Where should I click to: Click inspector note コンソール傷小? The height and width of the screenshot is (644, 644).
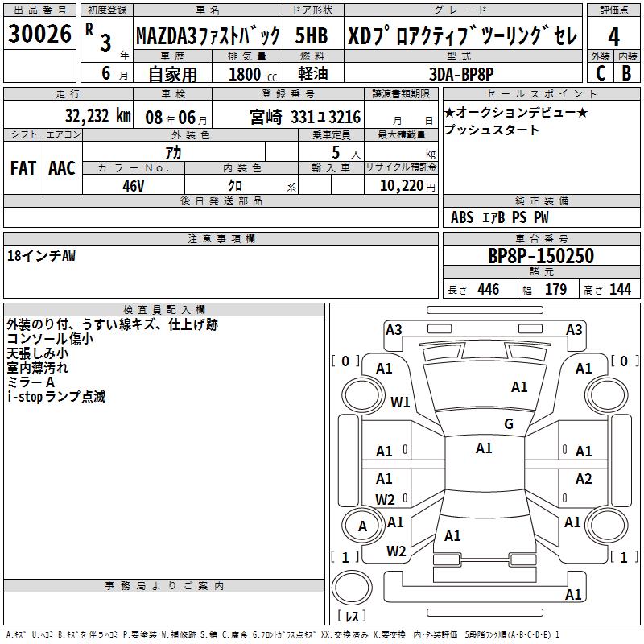point(50,339)
